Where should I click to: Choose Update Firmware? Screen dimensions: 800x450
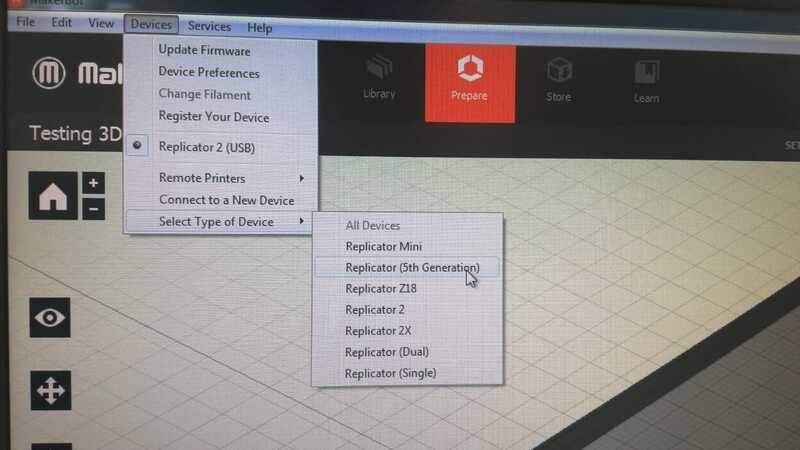click(220, 51)
